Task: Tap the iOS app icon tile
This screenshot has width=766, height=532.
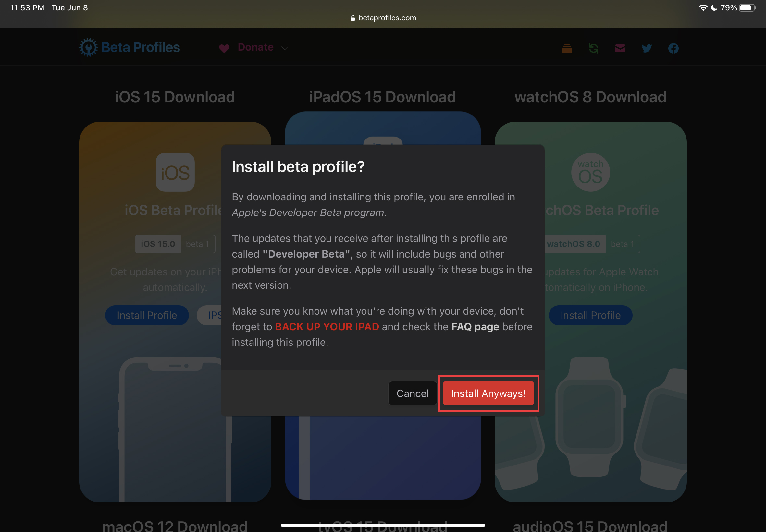Action: [175, 172]
